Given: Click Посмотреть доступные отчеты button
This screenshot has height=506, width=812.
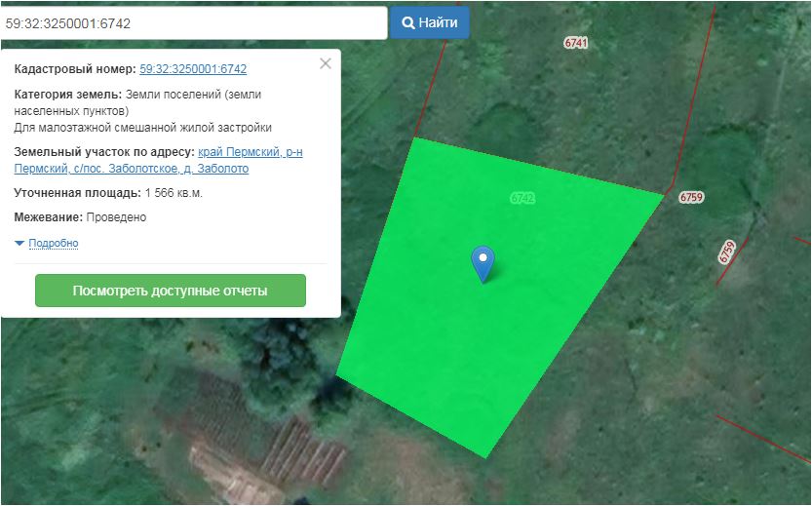Looking at the screenshot, I should point(171,291).
